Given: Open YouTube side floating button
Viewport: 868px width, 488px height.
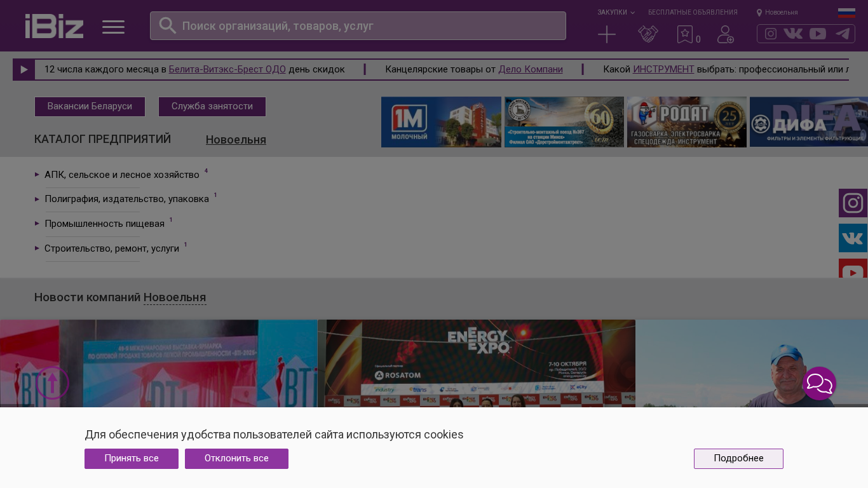Looking at the screenshot, I should point(853,269).
